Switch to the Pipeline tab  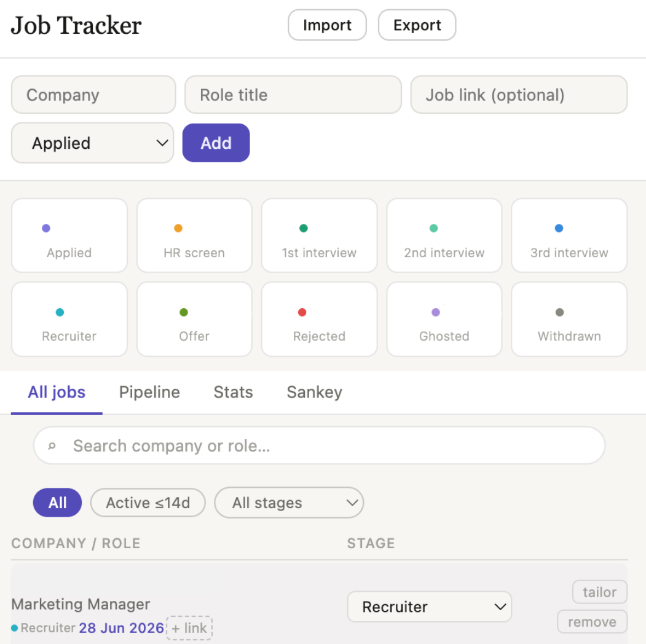click(x=149, y=392)
